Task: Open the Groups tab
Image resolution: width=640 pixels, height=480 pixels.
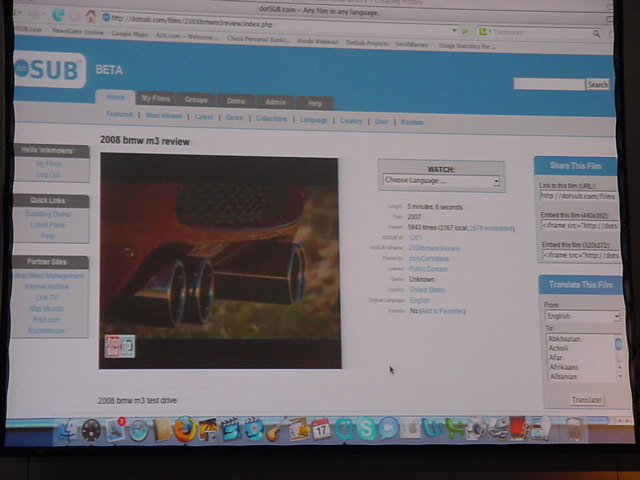Action: point(196,100)
